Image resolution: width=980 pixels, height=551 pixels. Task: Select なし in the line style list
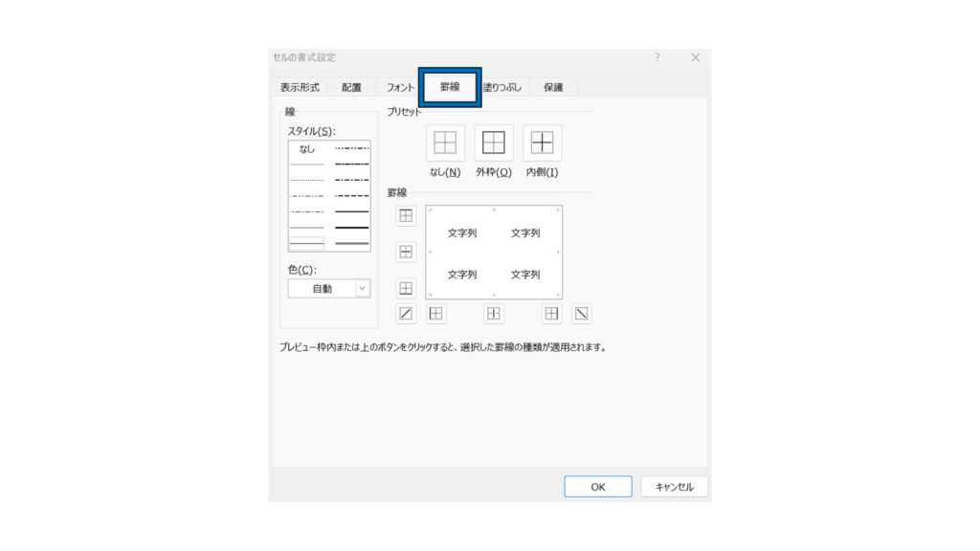tap(307, 148)
